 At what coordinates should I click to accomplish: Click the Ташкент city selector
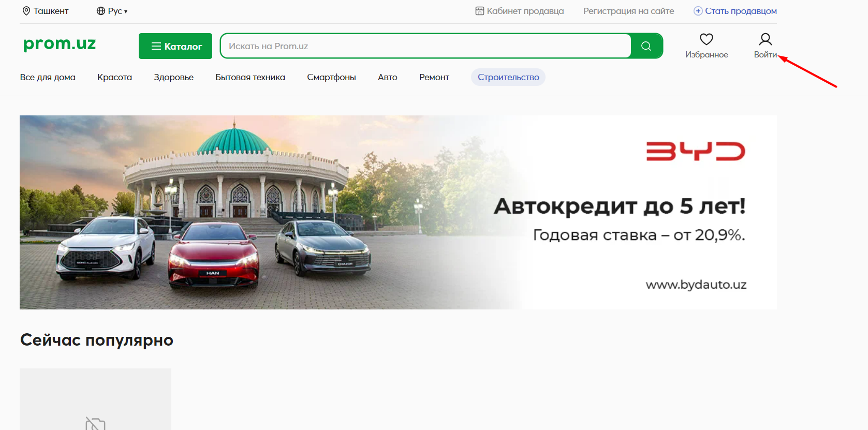click(46, 11)
